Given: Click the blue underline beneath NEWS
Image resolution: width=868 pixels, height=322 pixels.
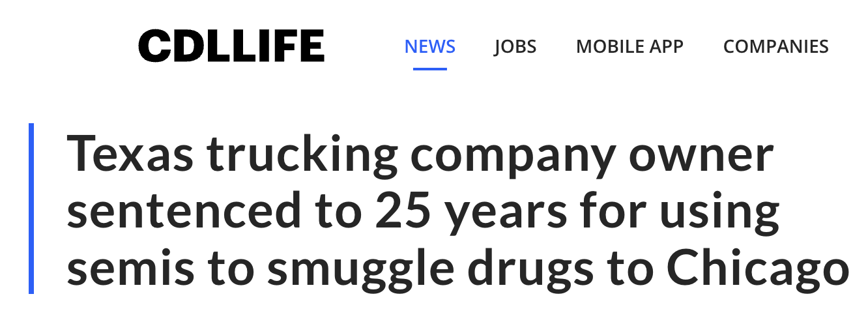Looking at the screenshot, I should coord(429,68).
